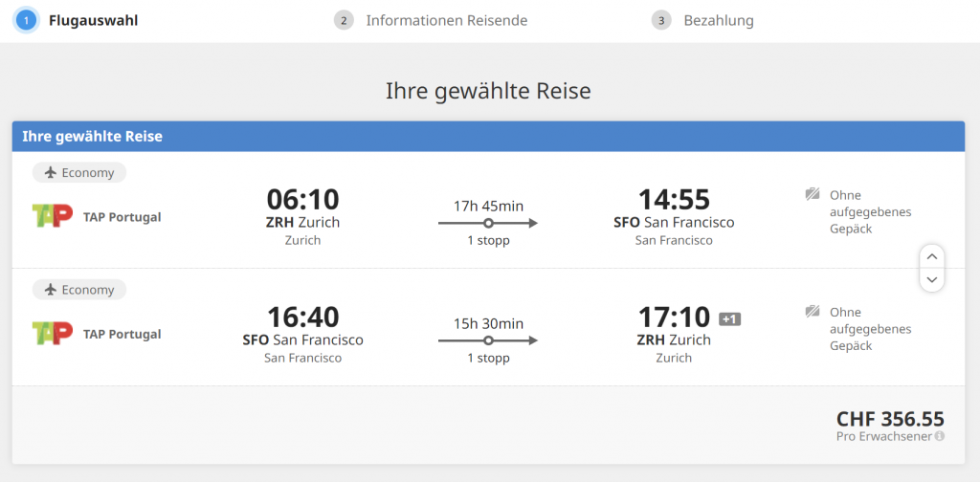Click the +1 day badge on return arrival
This screenshot has height=482, width=980.
(x=729, y=319)
